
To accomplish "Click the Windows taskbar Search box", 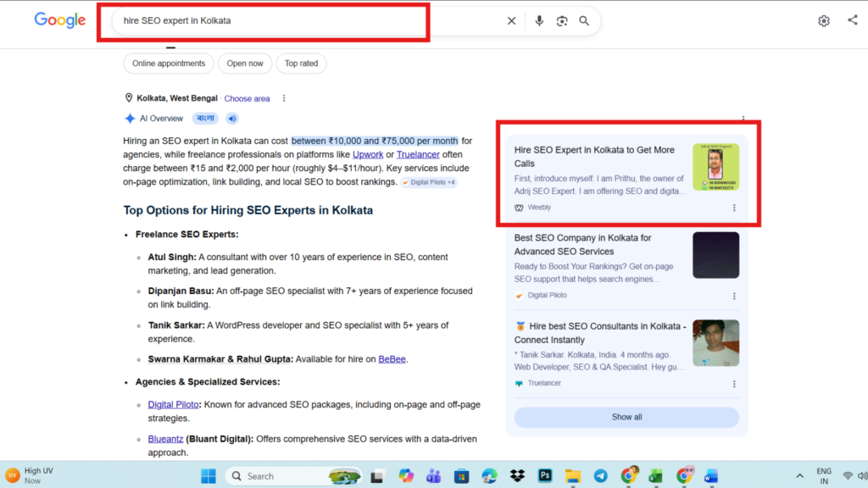I will [x=293, y=476].
